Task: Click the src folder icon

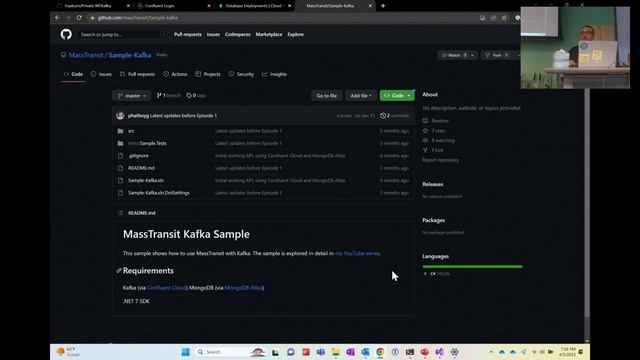Action: coord(120,131)
